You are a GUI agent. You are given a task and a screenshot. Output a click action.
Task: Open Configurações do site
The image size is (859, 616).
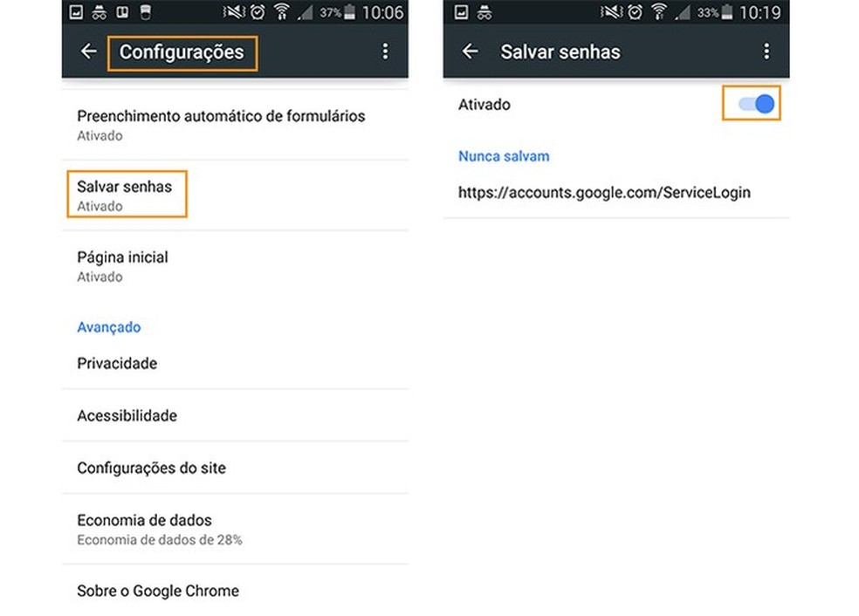[x=235, y=468]
